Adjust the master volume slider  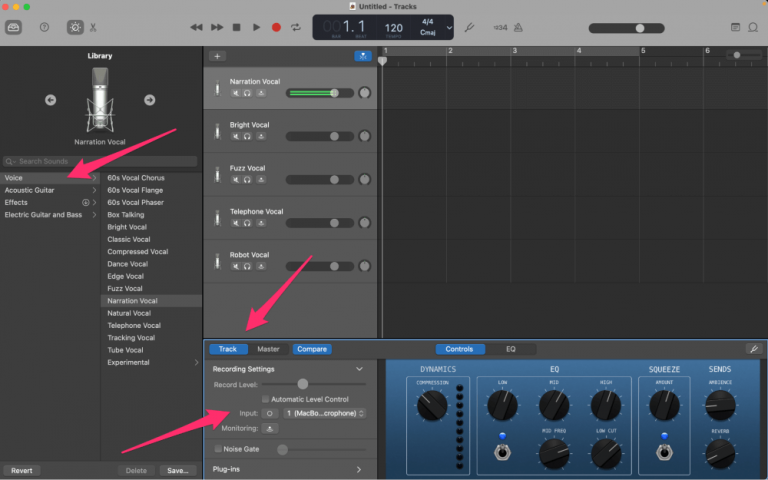coord(626,28)
